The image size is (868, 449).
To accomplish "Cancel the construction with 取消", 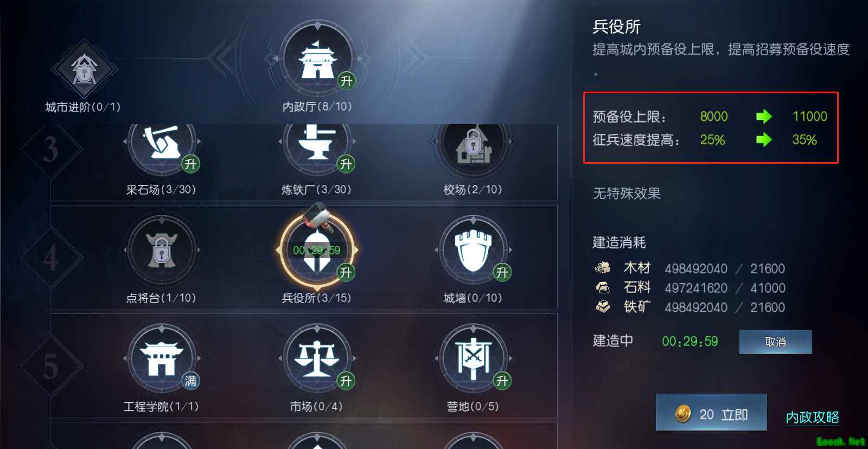I will point(775,342).
